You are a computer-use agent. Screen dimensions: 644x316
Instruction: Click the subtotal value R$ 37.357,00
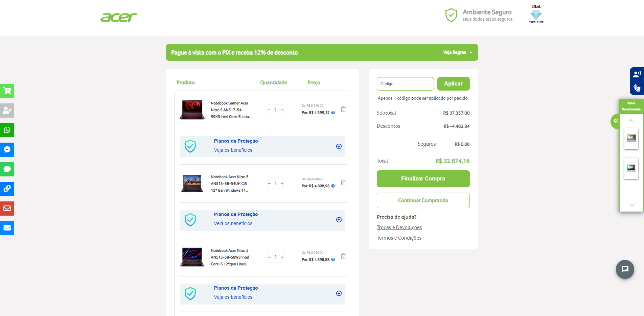pyautogui.click(x=456, y=113)
